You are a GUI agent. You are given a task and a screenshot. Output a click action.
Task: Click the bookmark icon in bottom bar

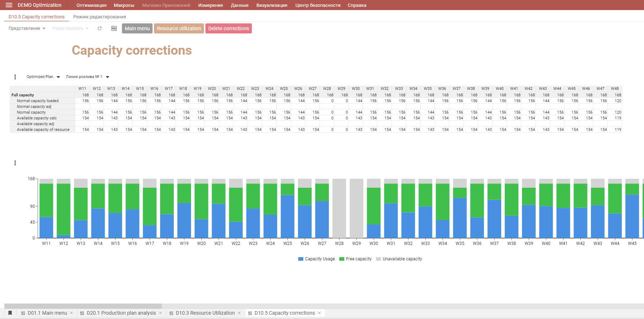click(x=10, y=313)
